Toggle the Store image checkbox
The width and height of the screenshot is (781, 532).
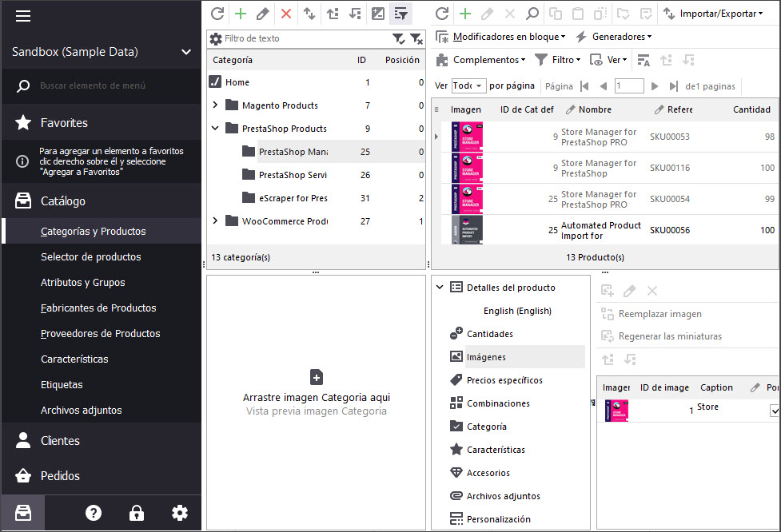coord(775,411)
